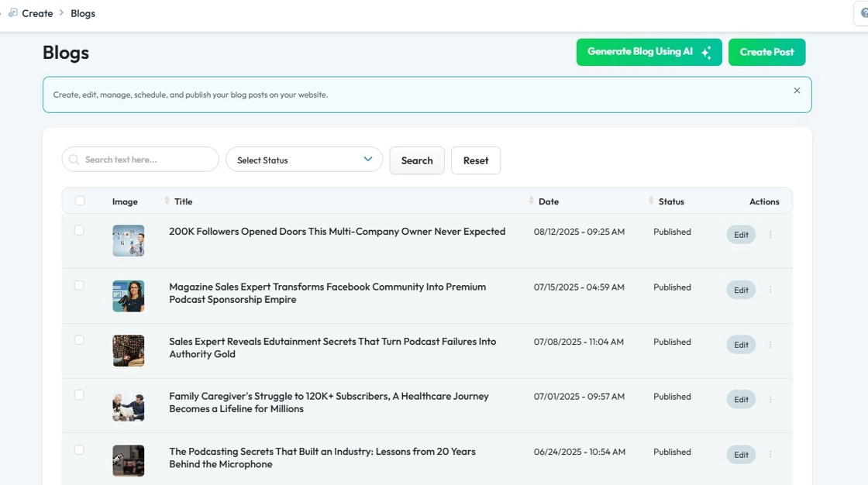Open three-dot menu for Podcasting Secrets post
Screen dimensions: 868x485
(770, 455)
